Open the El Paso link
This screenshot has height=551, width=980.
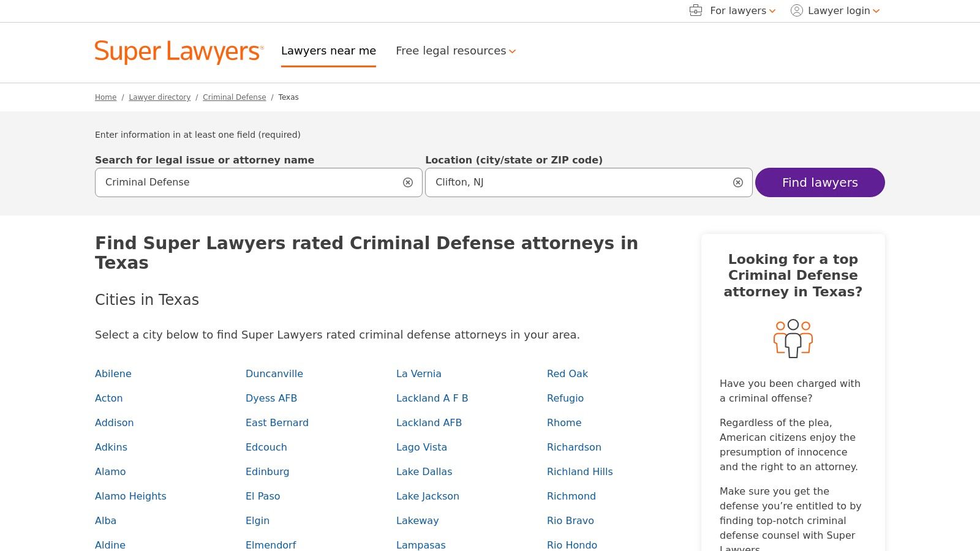pos(263,496)
